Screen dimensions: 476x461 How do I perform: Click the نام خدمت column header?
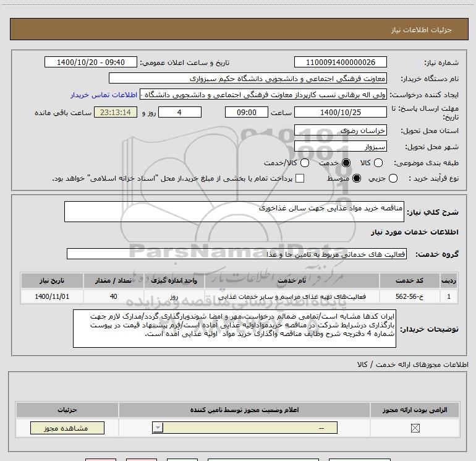(x=292, y=280)
